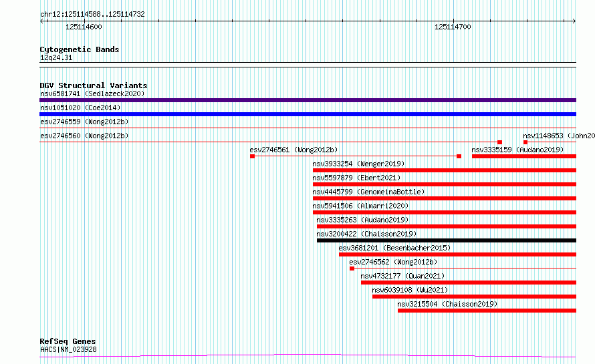Click the esv2746561 (Wong2012b) variant label
The width and height of the screenshot is (595, 364).
(x=293, y=150)
